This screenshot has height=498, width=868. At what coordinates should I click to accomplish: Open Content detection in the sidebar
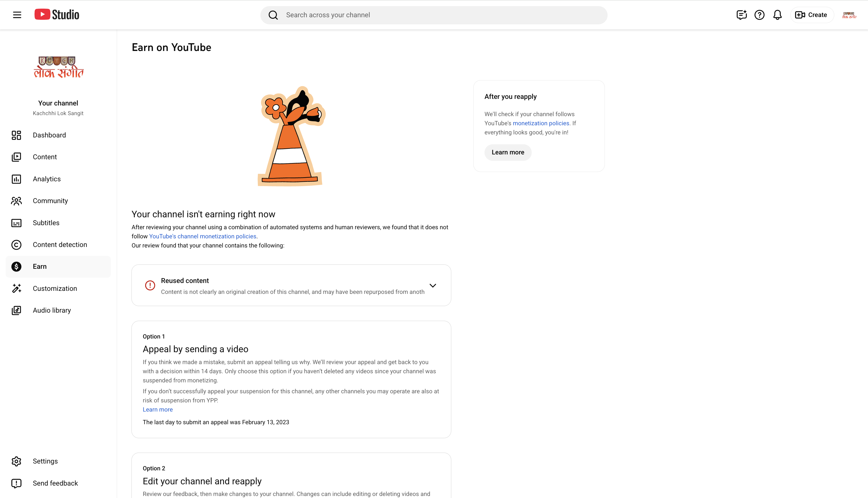tap(58, 244)
